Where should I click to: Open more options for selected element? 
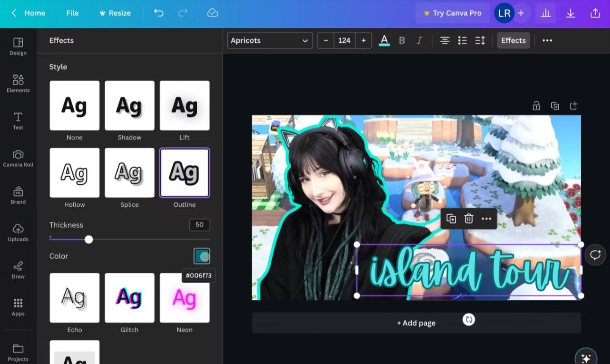[486, 219]
